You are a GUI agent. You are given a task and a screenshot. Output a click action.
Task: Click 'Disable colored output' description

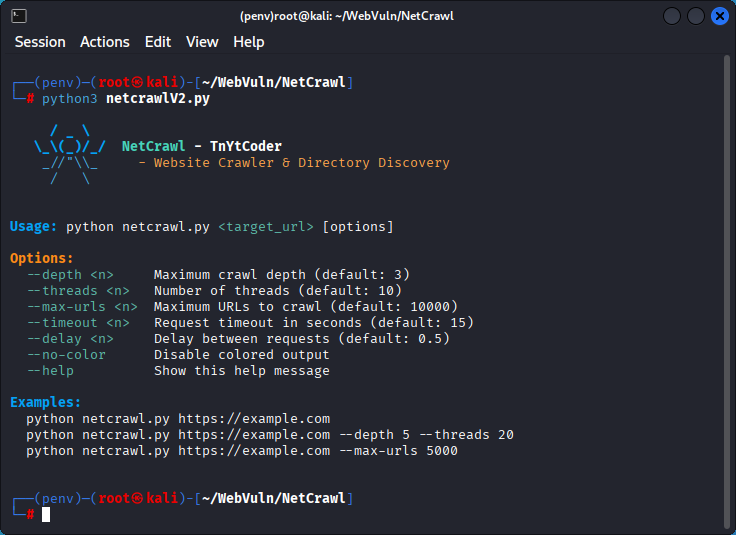pyautogui.click(x=242, y=354)
